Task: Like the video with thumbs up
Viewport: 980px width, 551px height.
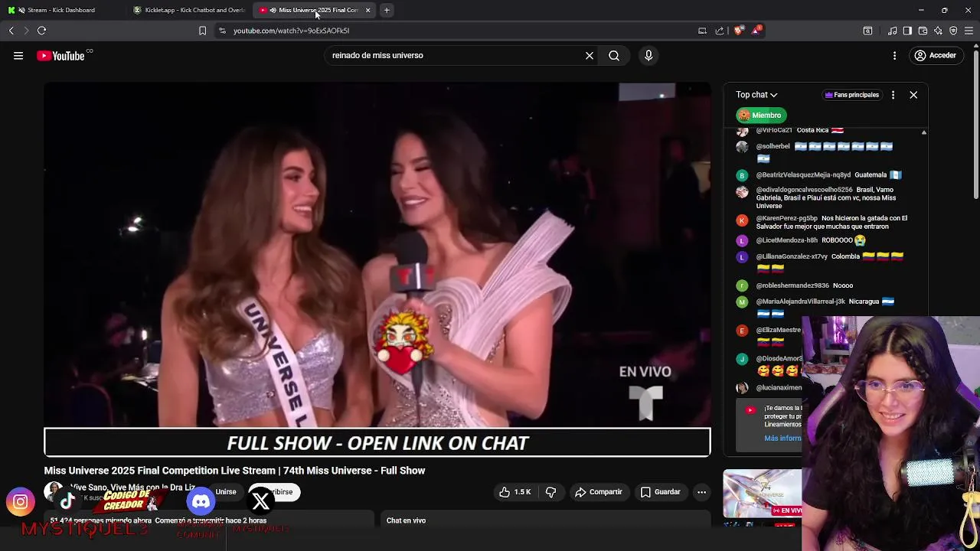Action: (x=514, y=492)
